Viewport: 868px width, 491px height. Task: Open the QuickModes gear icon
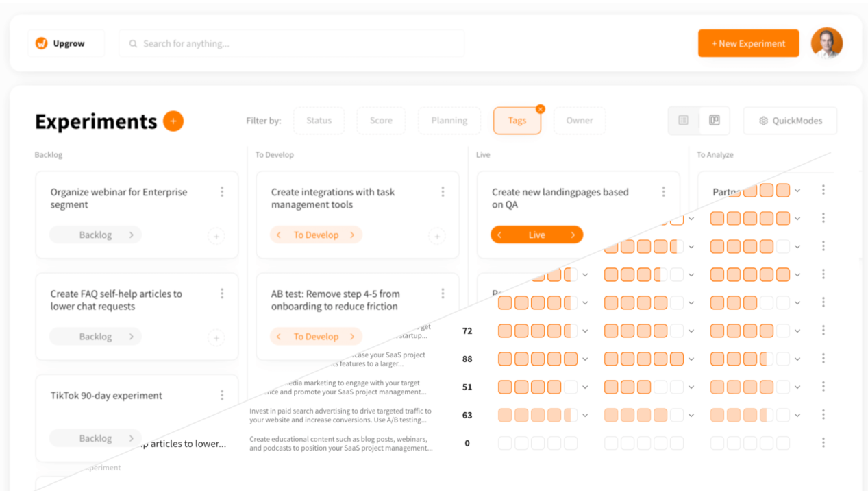(x=763, y=120)
